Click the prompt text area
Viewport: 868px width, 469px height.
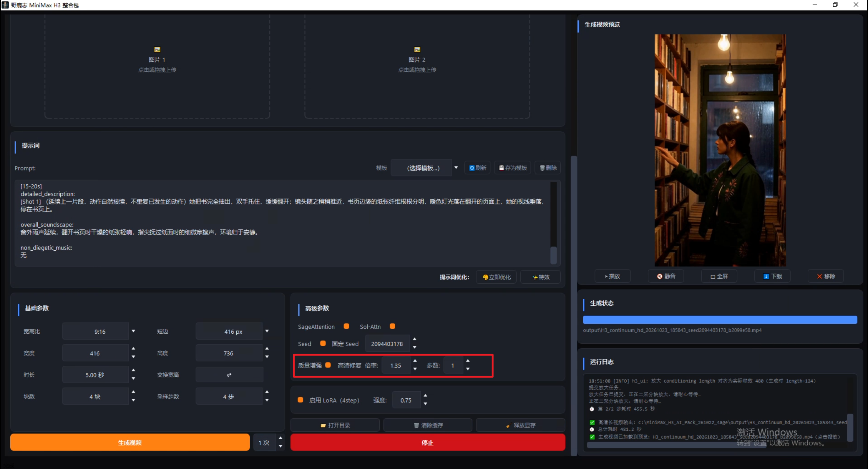pyautogui.click(x=283, y=223)
